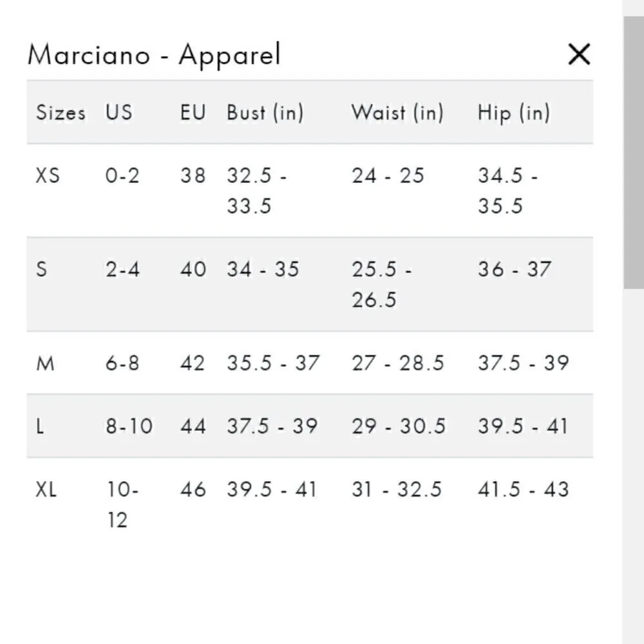
Task: Click the 29 - 30.5 waist cell
Action: tap(398, 426)
